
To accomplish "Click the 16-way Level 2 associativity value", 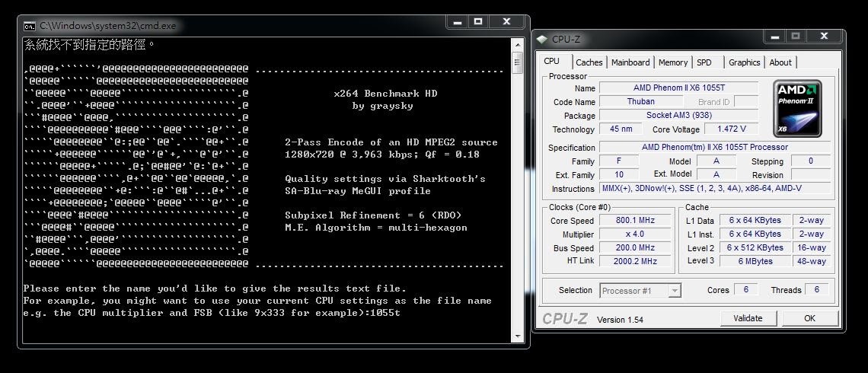I will point(812,248).
